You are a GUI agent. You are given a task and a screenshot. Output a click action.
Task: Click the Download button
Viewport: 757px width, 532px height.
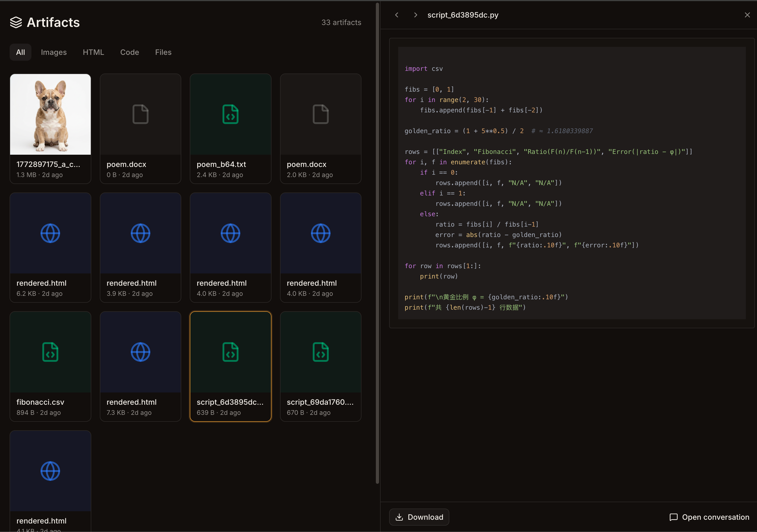(419, 517)
